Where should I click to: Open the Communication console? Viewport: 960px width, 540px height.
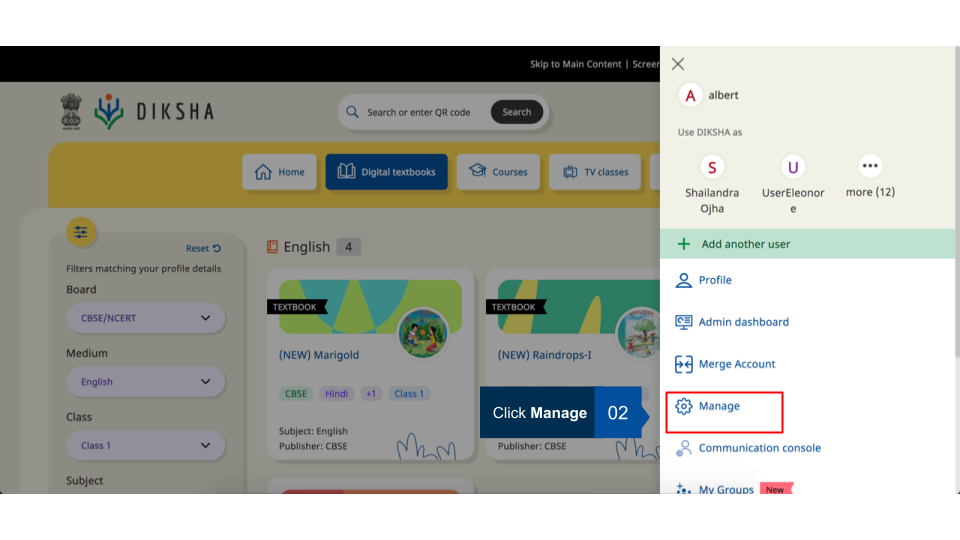point(759,448)
